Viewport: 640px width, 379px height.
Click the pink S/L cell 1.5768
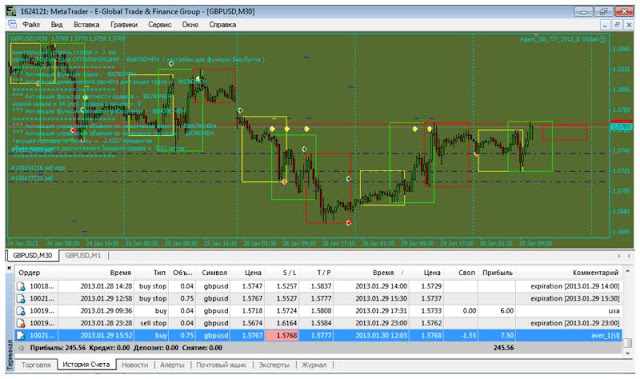282,335
